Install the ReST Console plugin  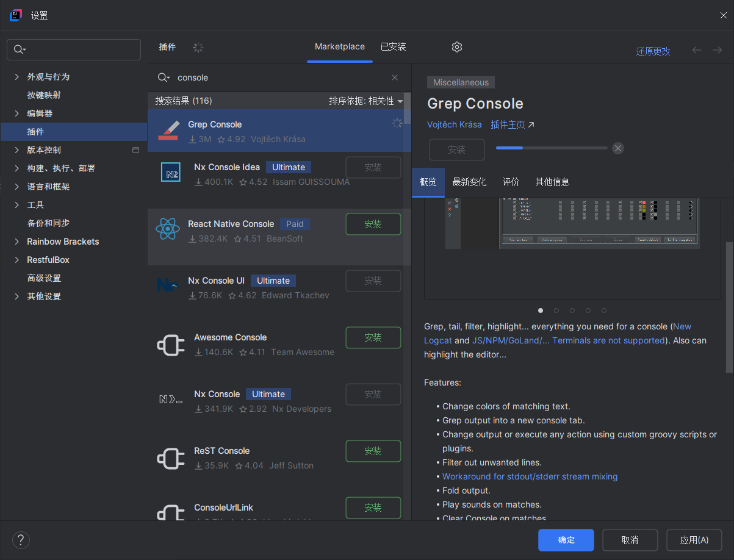pos(373,451)
